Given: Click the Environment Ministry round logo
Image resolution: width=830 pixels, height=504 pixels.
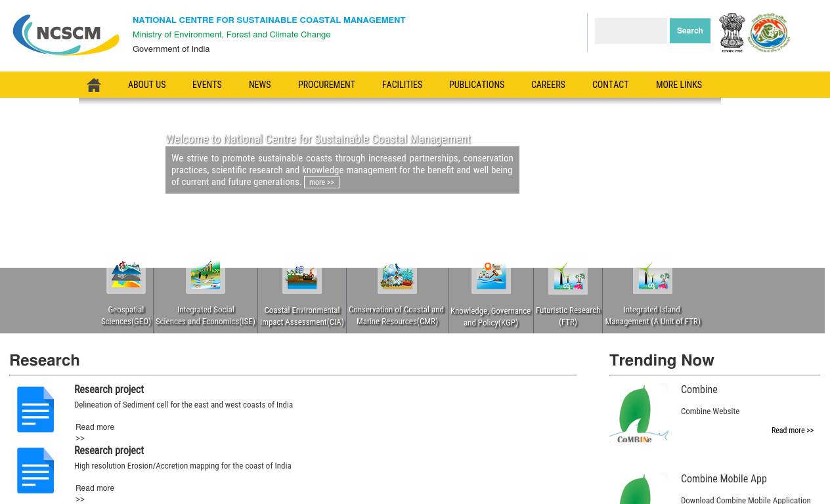Looking at the screenshot, I should pyautogui.click(x=769, y=33).
